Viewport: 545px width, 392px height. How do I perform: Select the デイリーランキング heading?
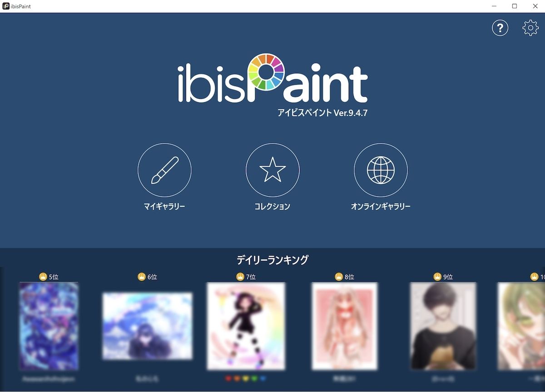coord(272,260)
